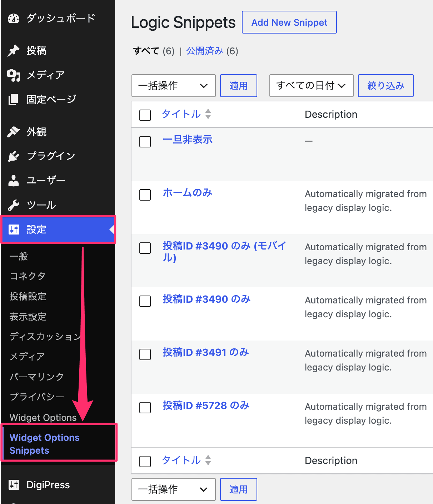433x504 pixels.
Task: Click the wrench icon for ツール
Action: (x=14, y=205)
